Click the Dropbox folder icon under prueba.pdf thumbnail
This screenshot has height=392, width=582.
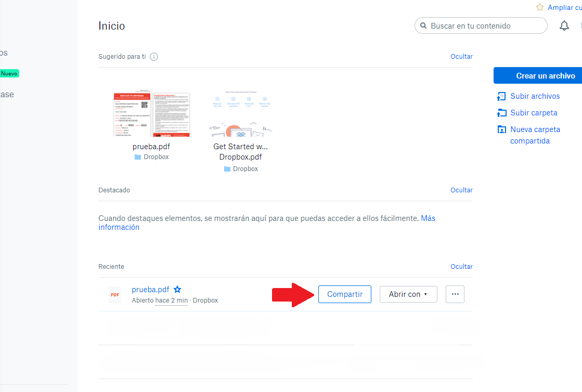tap(138, 157)
